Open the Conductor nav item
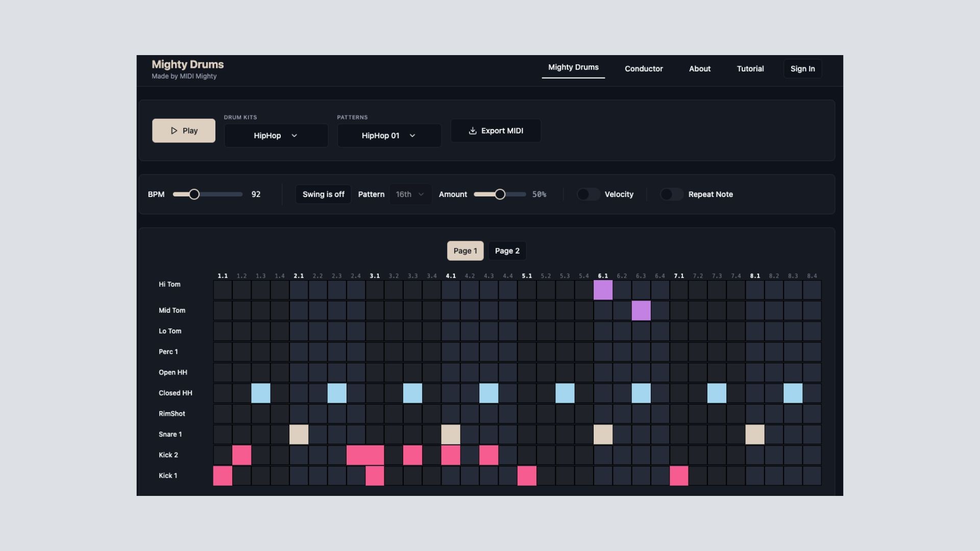The width and height of the screenshot is (980, 551). [644, 69]
